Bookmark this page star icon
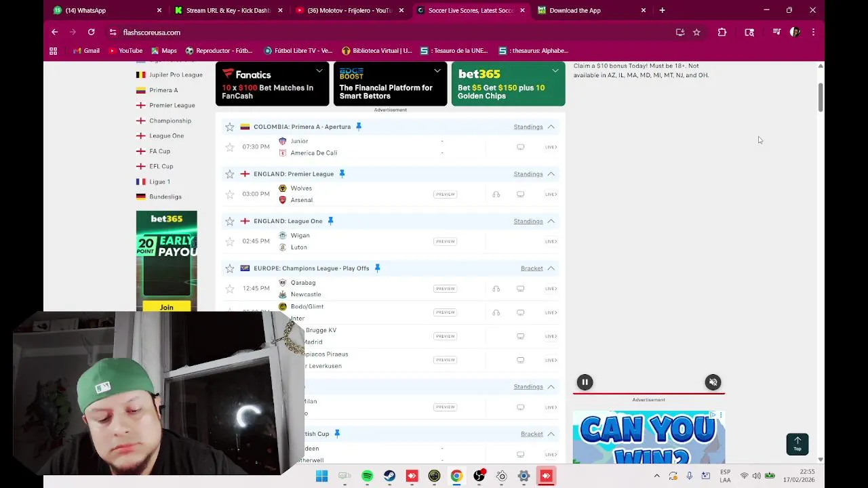Image resolution: width=868 pixels, height=488 pixels. pyautogui.click(x=696, y=32)
